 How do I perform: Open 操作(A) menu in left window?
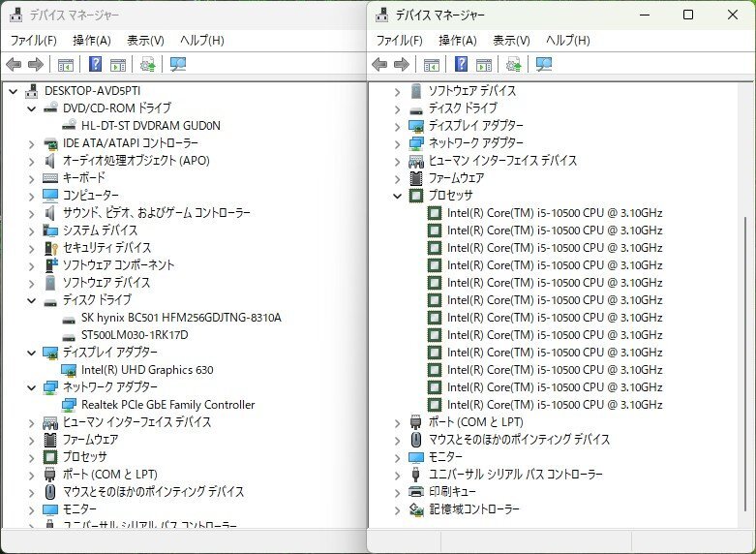92,40
